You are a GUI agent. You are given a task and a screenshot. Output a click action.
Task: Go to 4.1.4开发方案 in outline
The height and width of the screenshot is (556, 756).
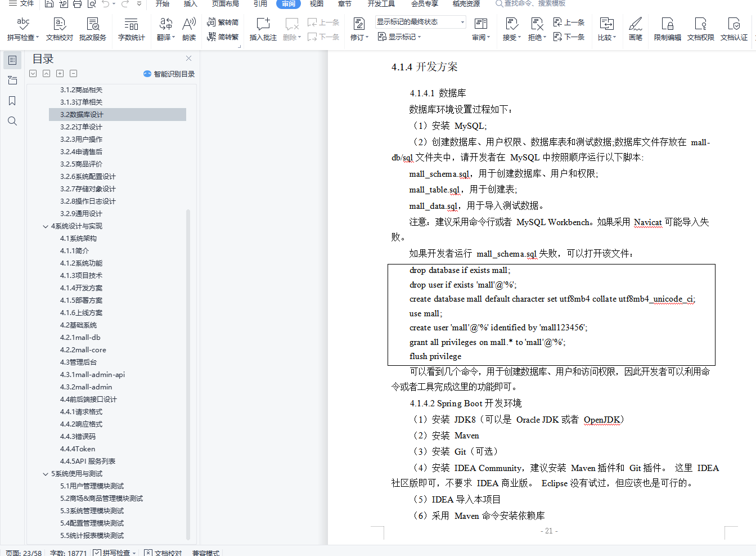(x=82, y=288)
